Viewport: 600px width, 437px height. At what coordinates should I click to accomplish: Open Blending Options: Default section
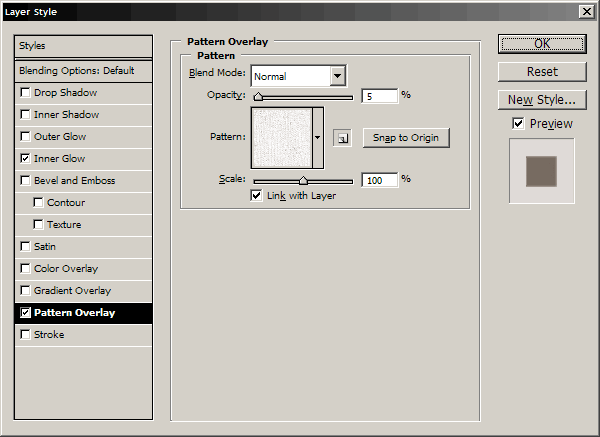pyautogui.click(x=83, y=71)
